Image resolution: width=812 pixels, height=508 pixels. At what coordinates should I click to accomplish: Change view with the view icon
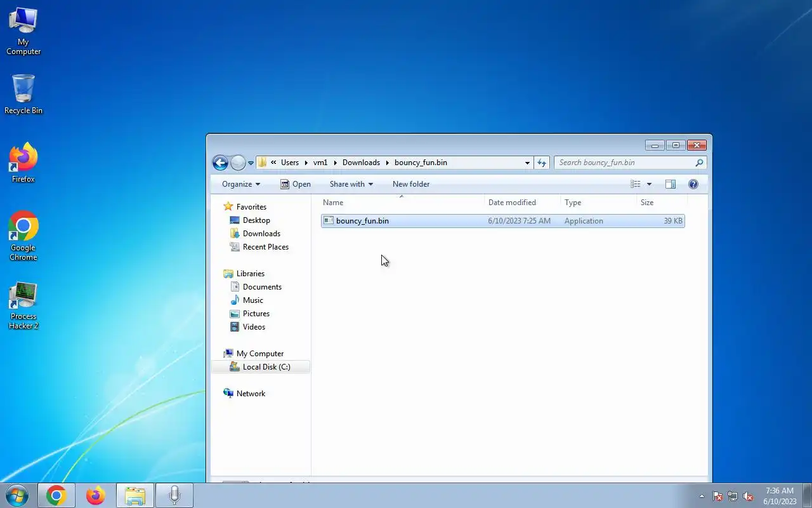coord(636,184)
